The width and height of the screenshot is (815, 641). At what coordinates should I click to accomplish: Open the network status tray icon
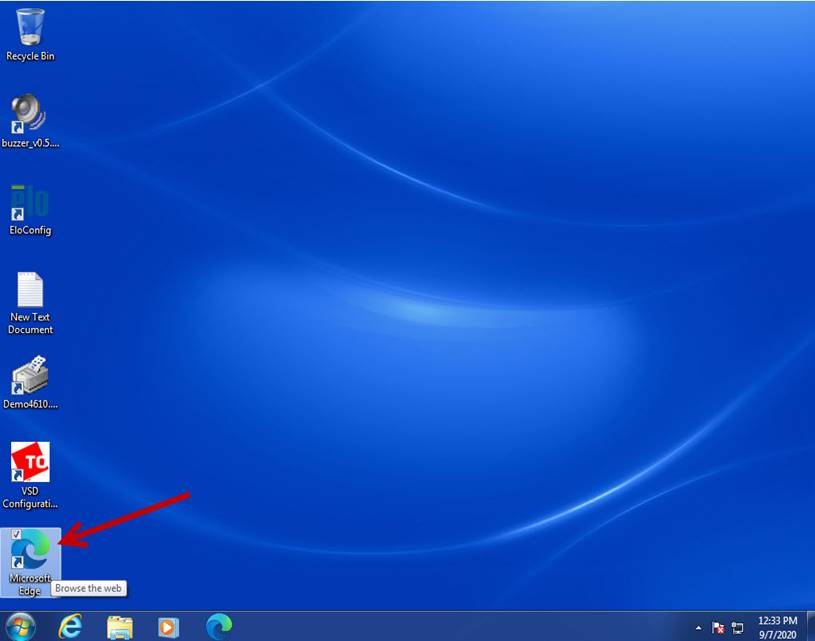pos(738,628)
